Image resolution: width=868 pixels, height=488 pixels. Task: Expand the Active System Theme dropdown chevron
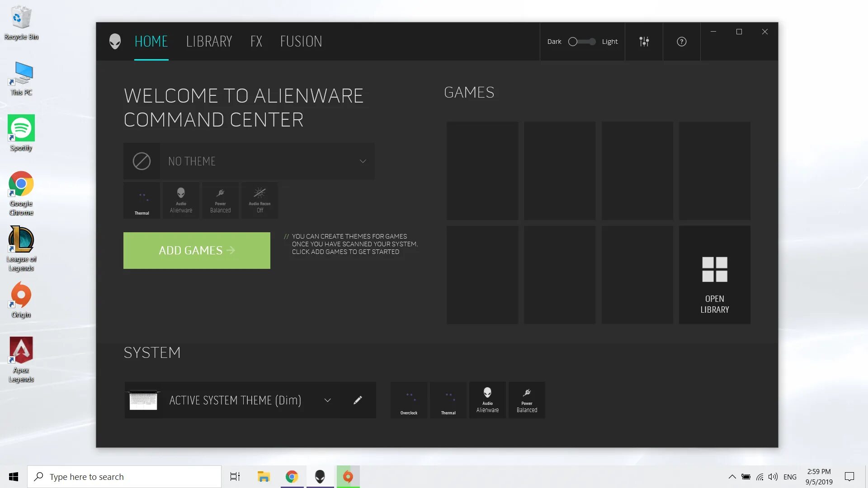[x=328, y=400]
